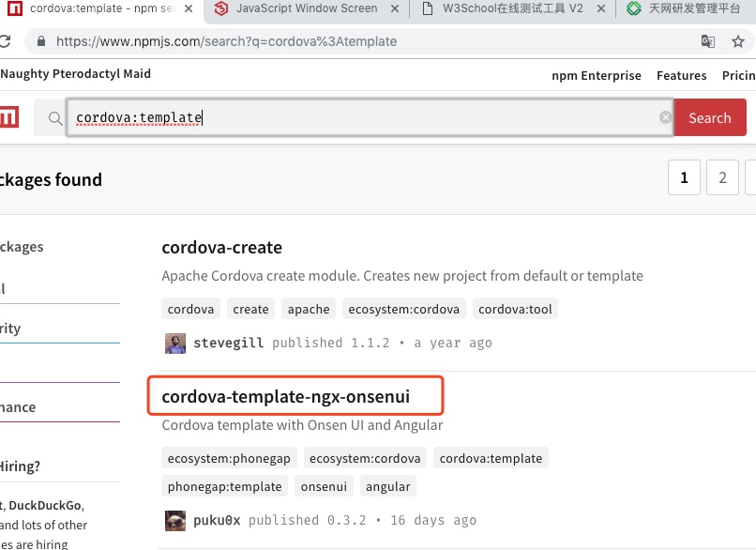This screenshot has width=756, height=550.
Task: Click the ecosystem:phonegap keyword tag
Action: (229, 458)
